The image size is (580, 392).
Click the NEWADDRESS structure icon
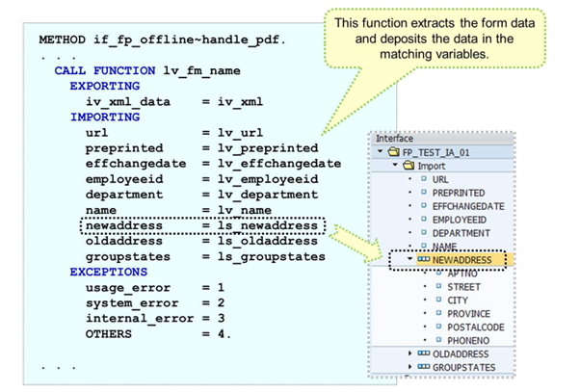(x=425, y=260)
